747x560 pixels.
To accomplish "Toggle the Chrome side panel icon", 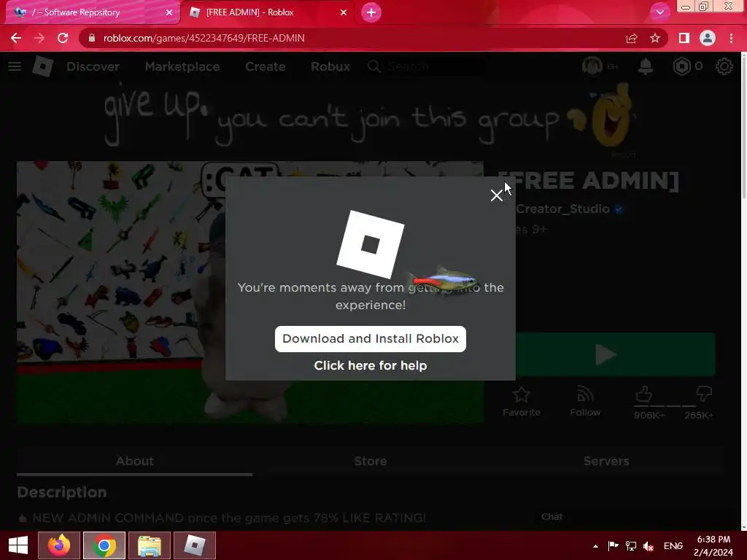I will pos(684,38).
